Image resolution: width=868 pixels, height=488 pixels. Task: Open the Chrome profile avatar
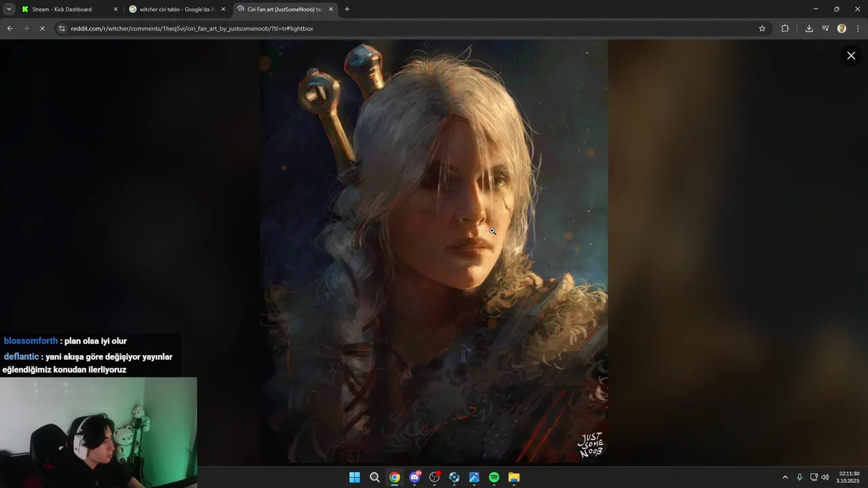pyautogui.click(x=842, y=28)
